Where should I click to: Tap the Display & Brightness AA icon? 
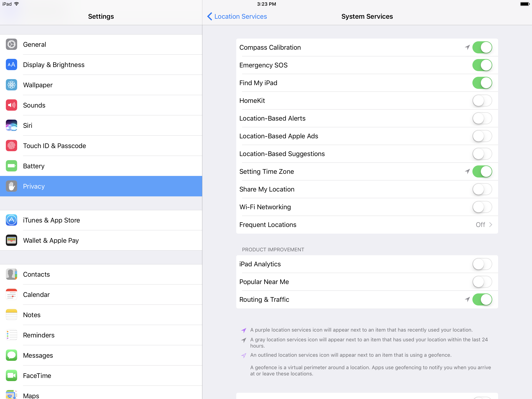coord(11,64)
